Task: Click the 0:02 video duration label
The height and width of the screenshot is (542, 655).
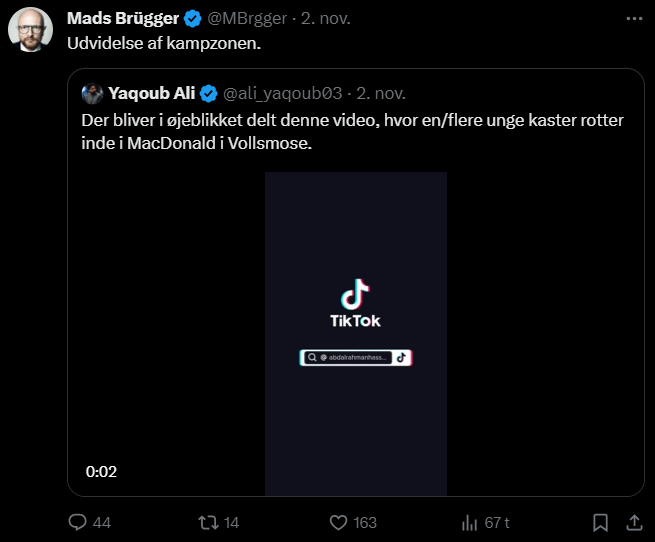Action: click(101, 471)
